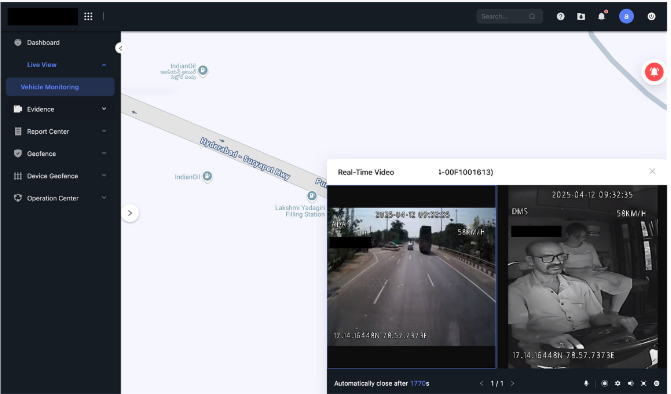Click the power logout icon
Viewport: 671px width, 394px height.
tap(651, 16)
